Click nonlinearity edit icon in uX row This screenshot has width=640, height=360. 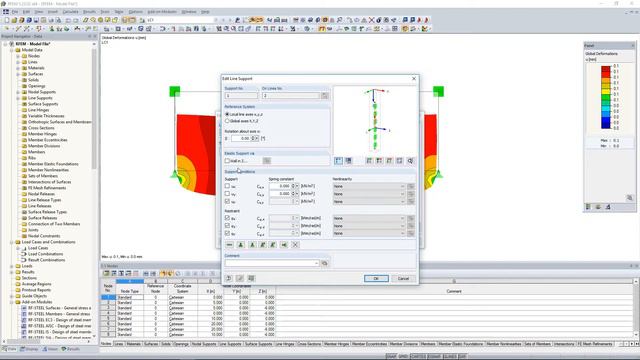411,186
